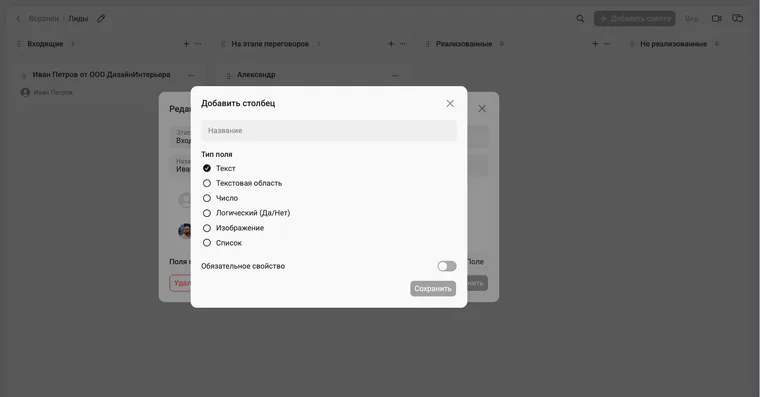Close the background edit deal dialog
Image resolution: width=760 pixels, height=397 pixels.
[x=482, y=109]
